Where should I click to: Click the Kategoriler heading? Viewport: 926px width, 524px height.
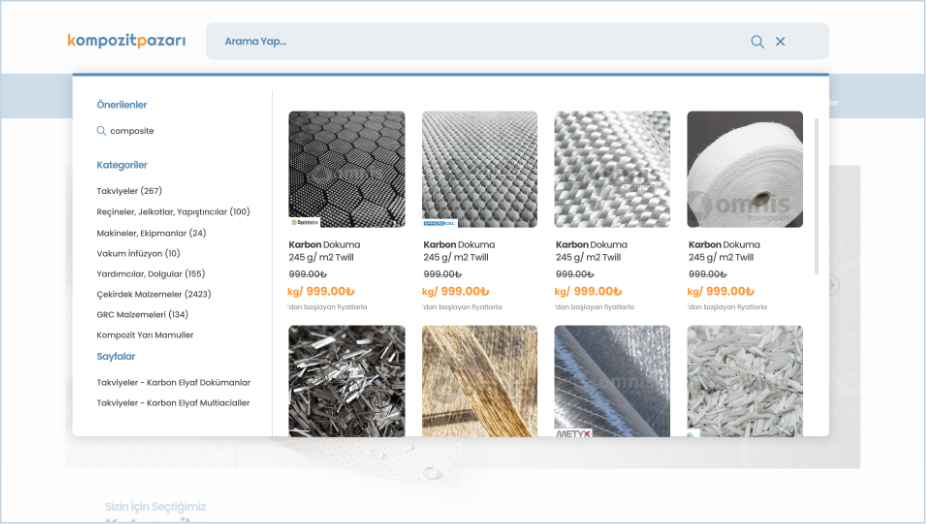coord(122,165)
